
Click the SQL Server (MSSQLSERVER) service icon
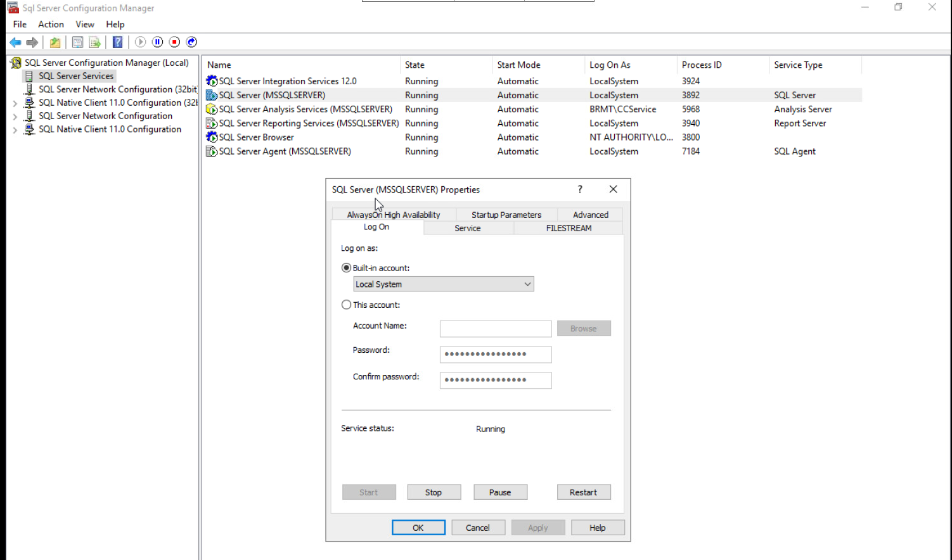(x=212, y=95)
